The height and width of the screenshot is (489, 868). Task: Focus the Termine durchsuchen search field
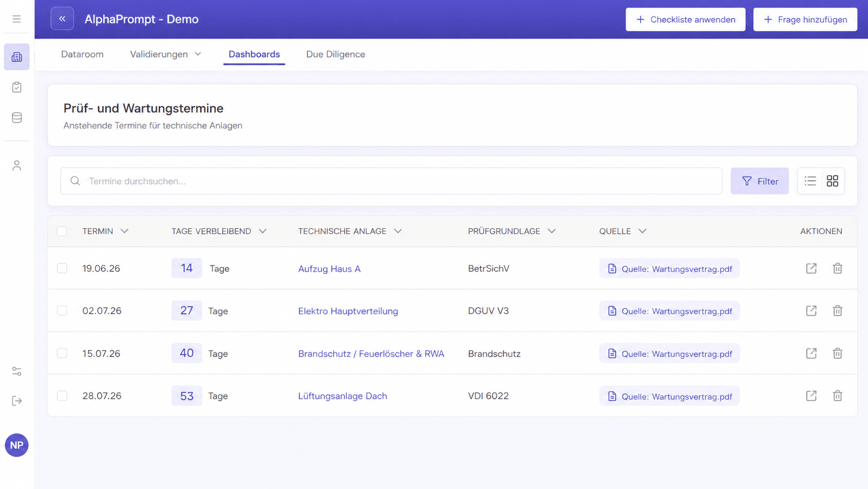pyautogui.click(x=391, y=181)
